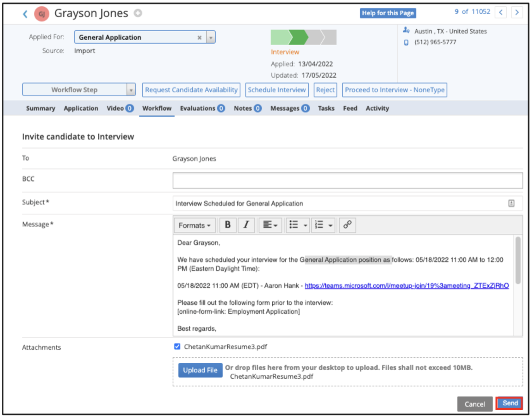Click the location person icon
The width and height of the screenshot is (532, 418).
click(406, 30)
